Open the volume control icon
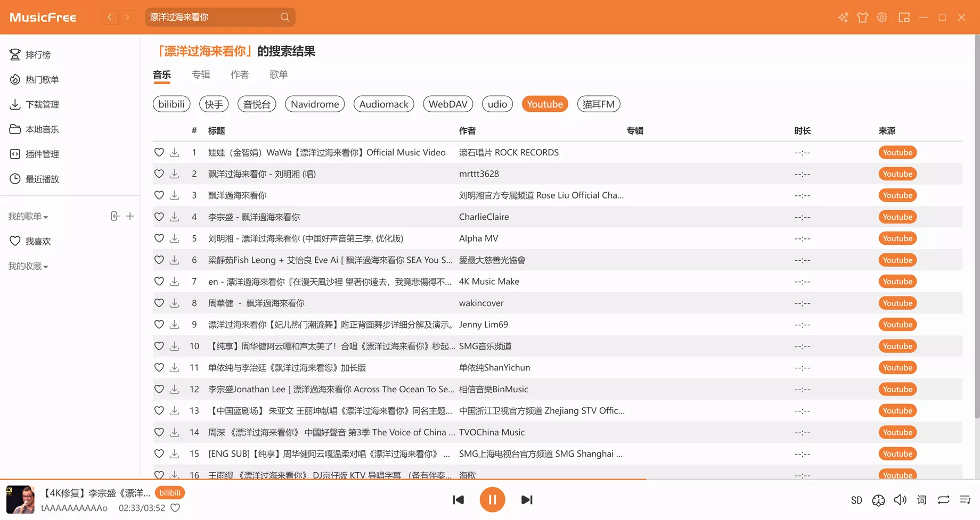980x520 pixels. tap(900, 500)
